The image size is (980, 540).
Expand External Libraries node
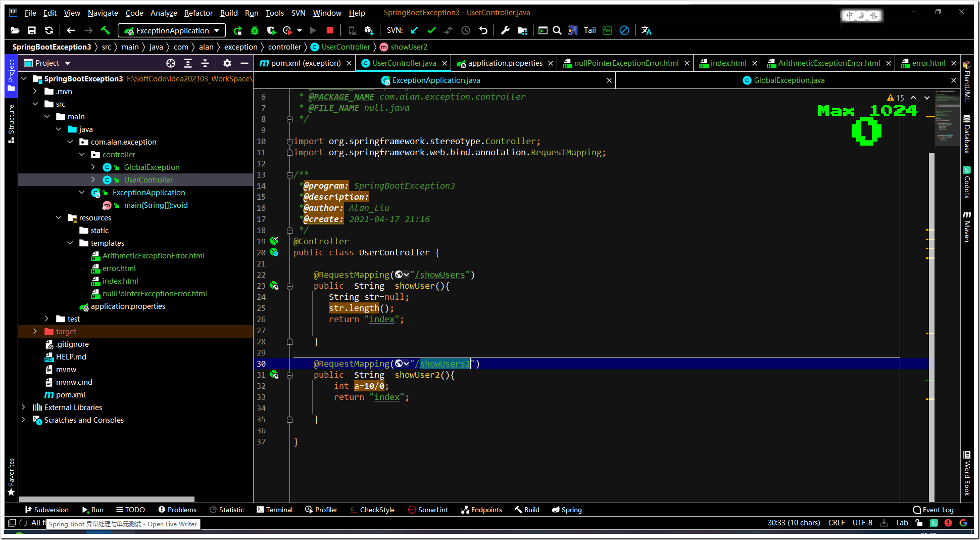point(23,407)
